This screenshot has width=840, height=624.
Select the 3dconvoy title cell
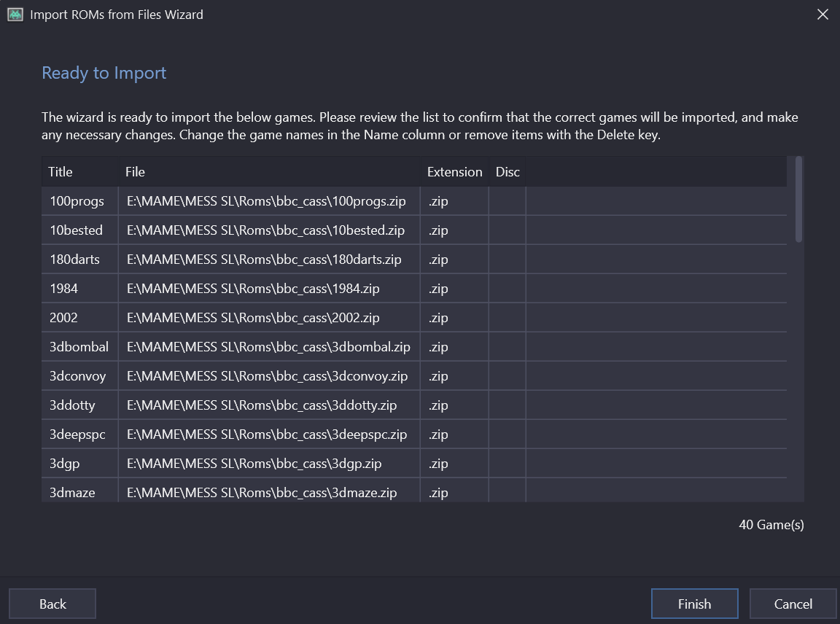click(77, 376)
